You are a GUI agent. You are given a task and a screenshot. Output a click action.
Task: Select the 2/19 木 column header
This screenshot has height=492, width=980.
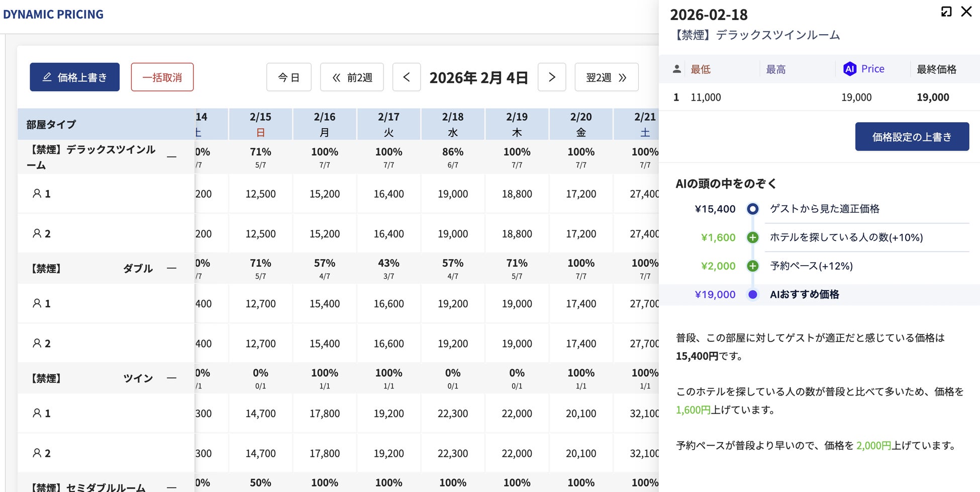pos(517,124)
